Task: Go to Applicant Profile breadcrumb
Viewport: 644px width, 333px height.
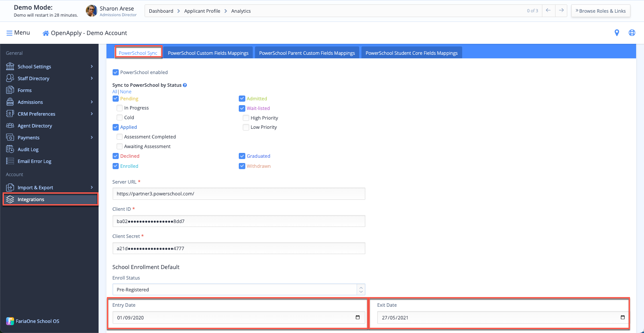Action: pyautogui.click(x=202, y=11)
